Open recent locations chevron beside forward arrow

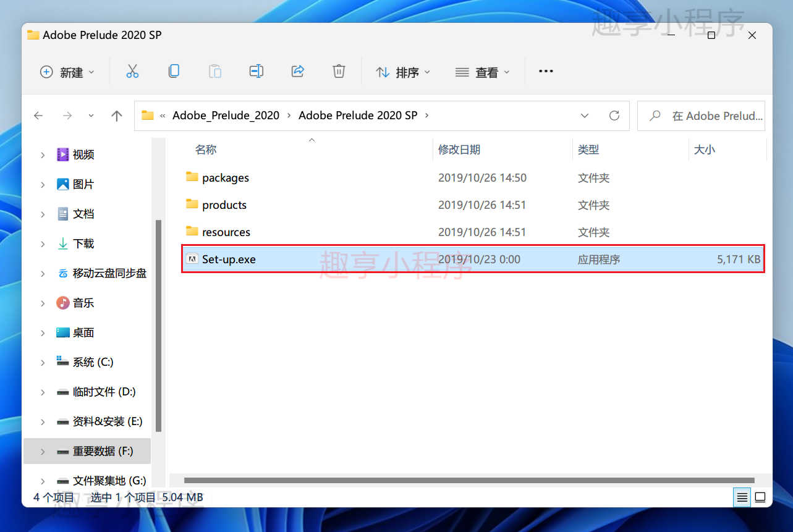(91, 116)
